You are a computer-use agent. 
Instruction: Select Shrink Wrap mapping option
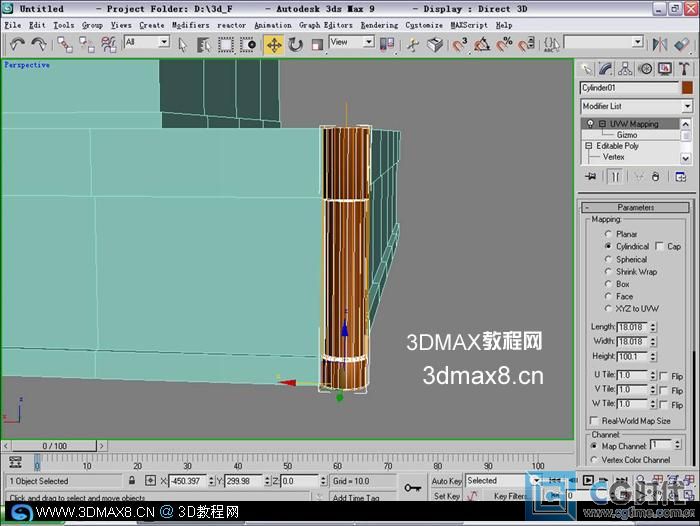pos(608,271)
